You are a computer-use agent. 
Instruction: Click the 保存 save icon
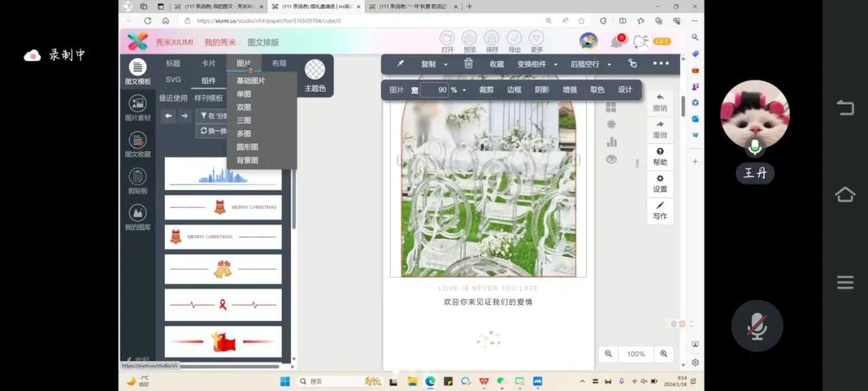coord(492,41)
